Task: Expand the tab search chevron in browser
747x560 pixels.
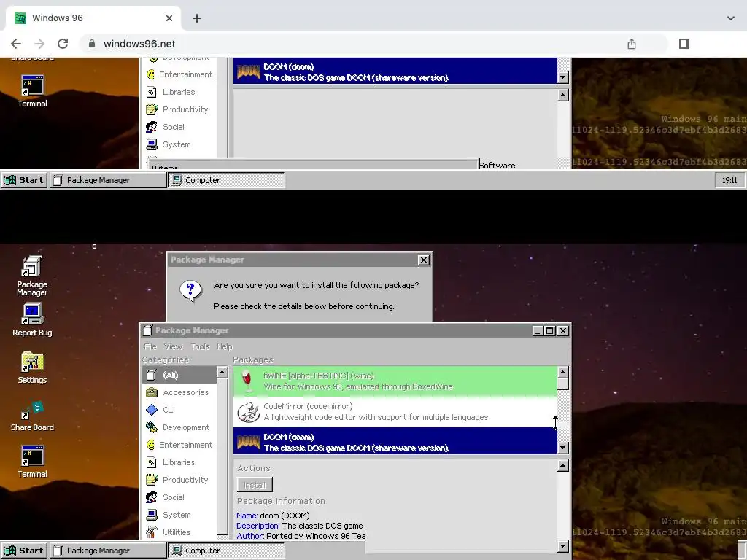Action: coord(731,18)
